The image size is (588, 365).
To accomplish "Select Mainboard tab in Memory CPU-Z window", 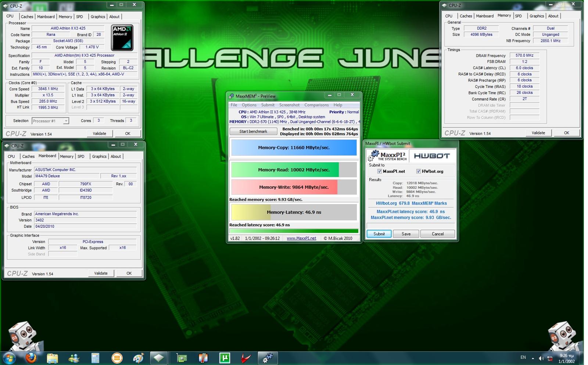I will coord(485,16).
